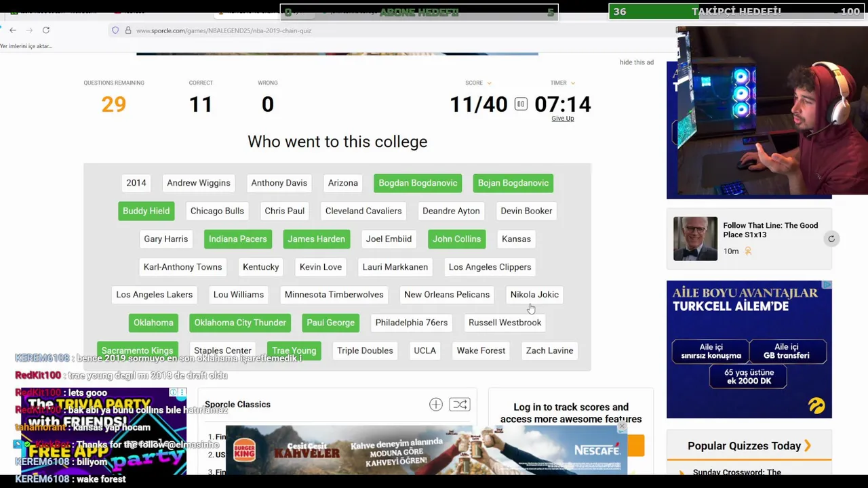
Task: Select the Anthony Davis tile
Action: 279,183
